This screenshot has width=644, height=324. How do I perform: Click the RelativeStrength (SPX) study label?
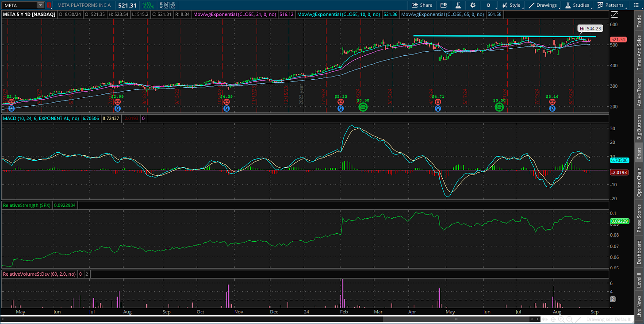coord(27,205)
